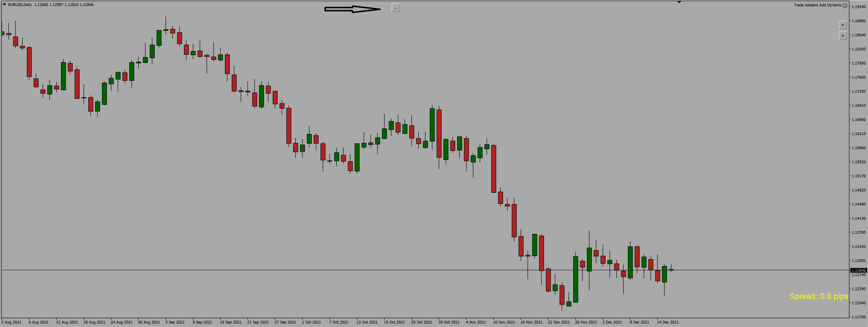The height and width of the screenshot is (327, 868).
Task: Collapse the chart panel with the minus box
Action: coord(396,7)
